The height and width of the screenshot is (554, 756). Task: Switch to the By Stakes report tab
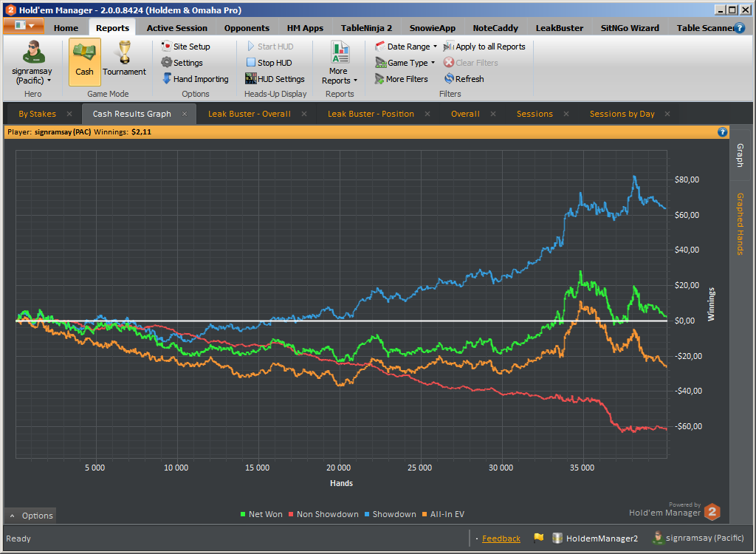[x=37, y=114]
